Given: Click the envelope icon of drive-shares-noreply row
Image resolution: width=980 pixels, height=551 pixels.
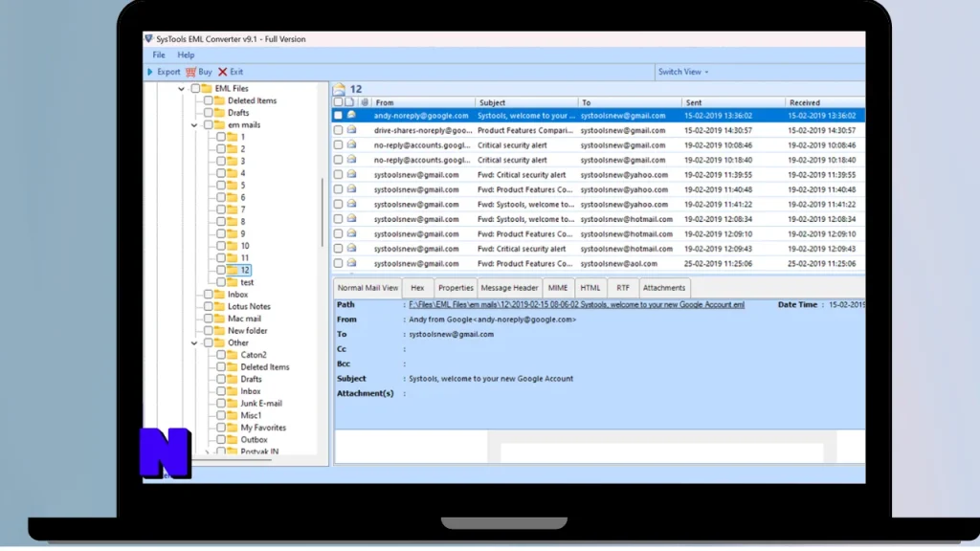Looking at the screenshot, I should [x=352, y=130].
